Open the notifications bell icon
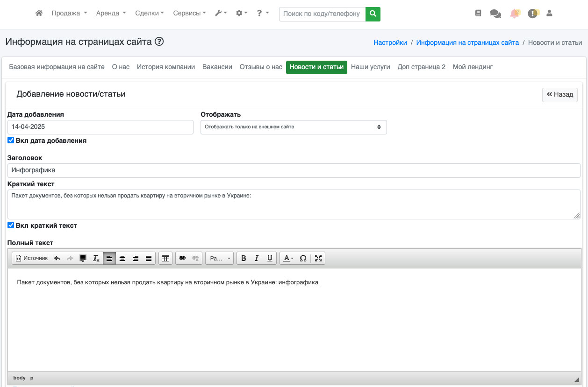588x387 pixels. click(x=515, y=14)
